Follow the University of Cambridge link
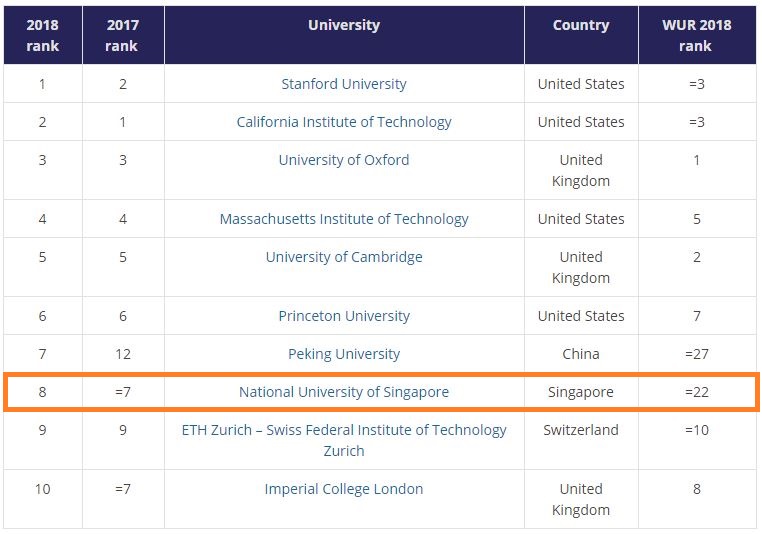The width and height of the screenshot is (762, 534). click(x=344, y=257)
